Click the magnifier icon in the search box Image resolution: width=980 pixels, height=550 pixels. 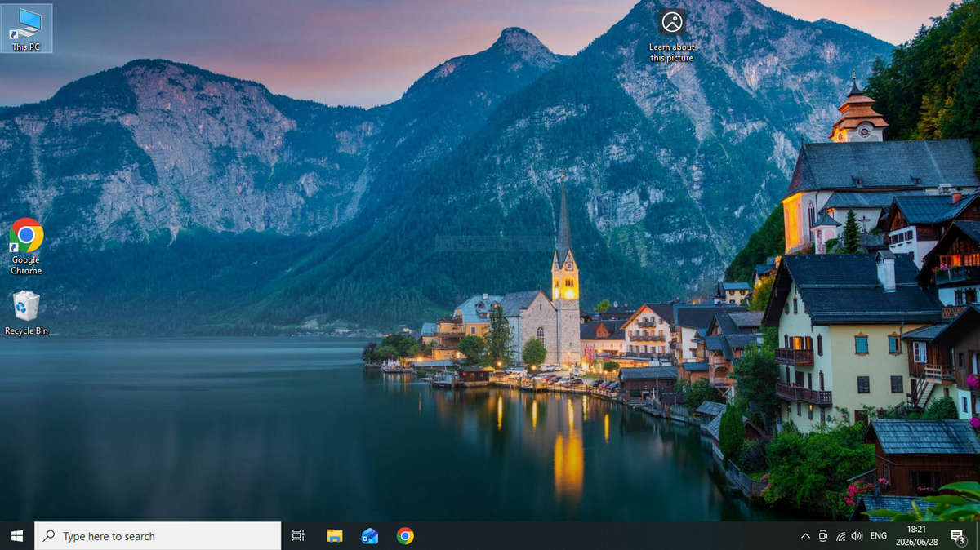point(49,536)
